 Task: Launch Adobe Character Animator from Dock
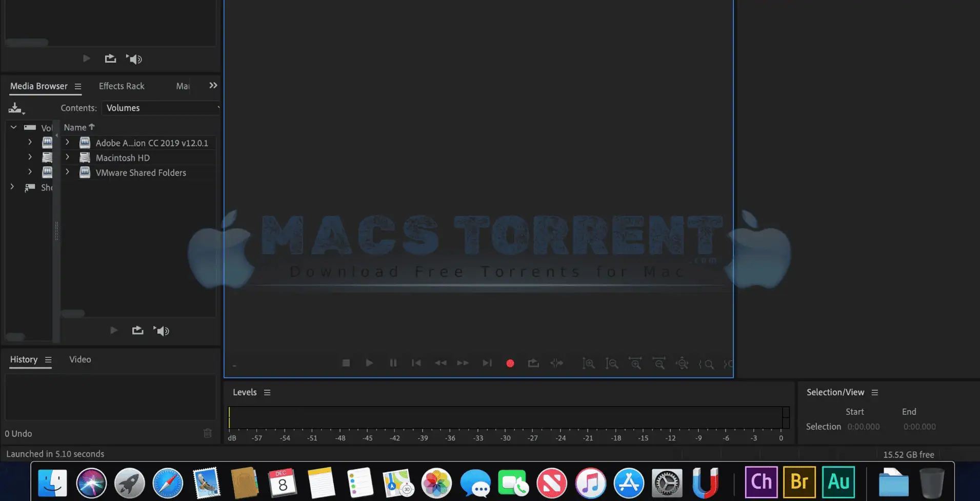click(x=761, y=482)
